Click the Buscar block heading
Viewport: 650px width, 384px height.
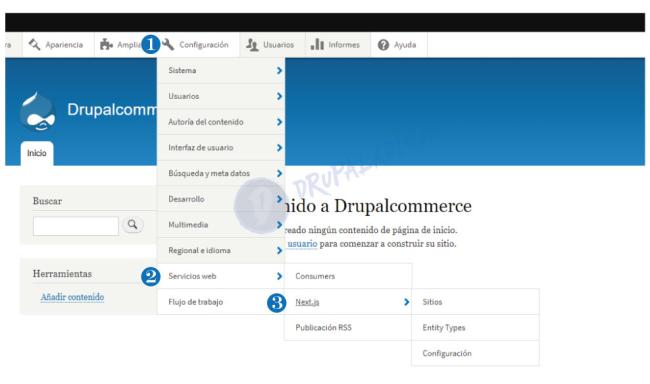click(47, 201)
